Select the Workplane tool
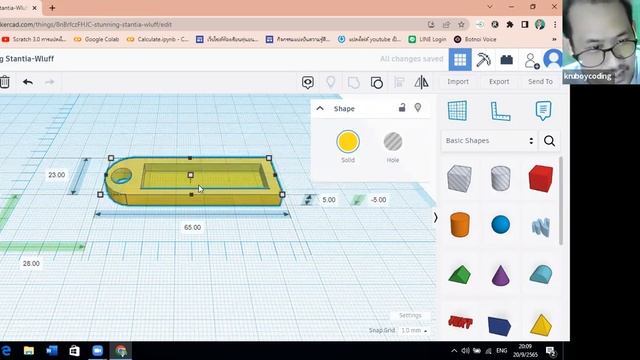 point(457,111)
